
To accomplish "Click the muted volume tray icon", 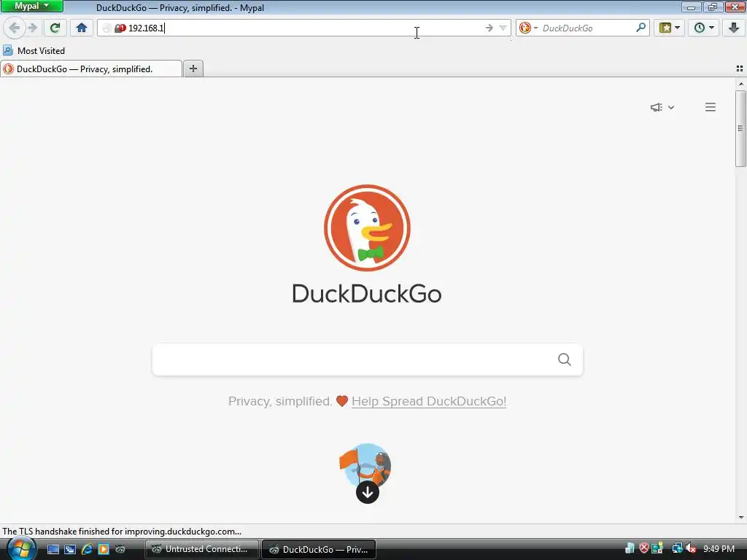I will pos(691,548).
